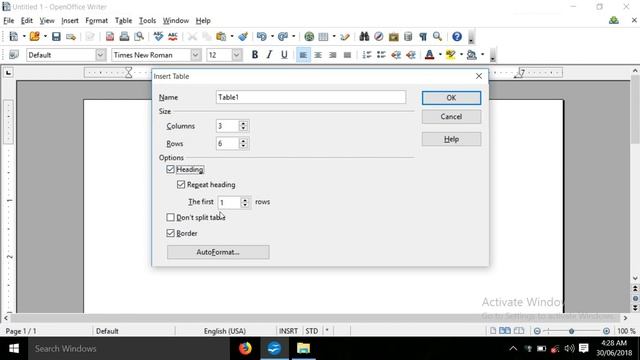The width and height of the screenshot is (640, 360).
Task: Open the paragraph style Default dropdown
Action: pos(101,55)
